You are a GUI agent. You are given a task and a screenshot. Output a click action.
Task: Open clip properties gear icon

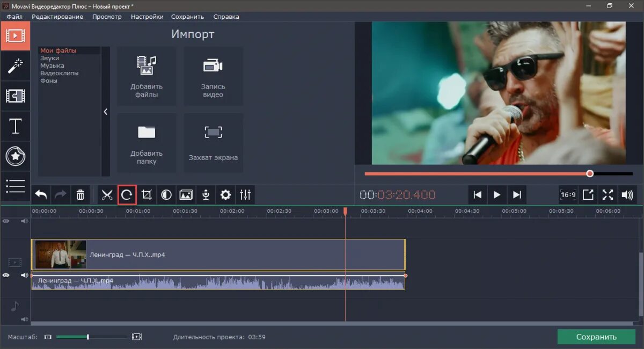(x=225, y=194)
